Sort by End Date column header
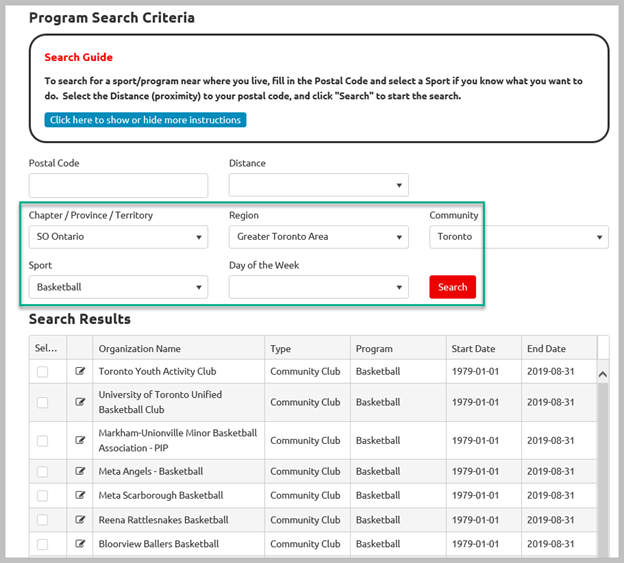The width and height of the screenshot is (624, 563). click(x=559, y=348)
